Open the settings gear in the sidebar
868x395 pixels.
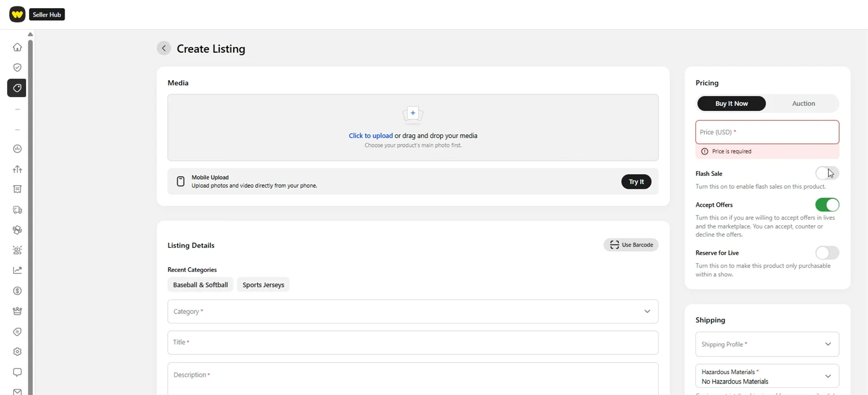[17, 352]
